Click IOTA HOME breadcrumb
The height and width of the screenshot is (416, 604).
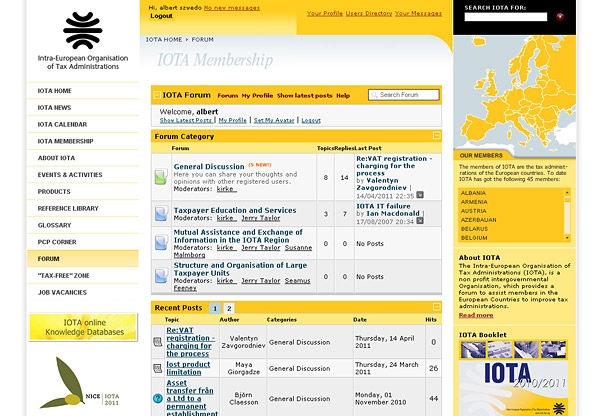click(164, 39)
